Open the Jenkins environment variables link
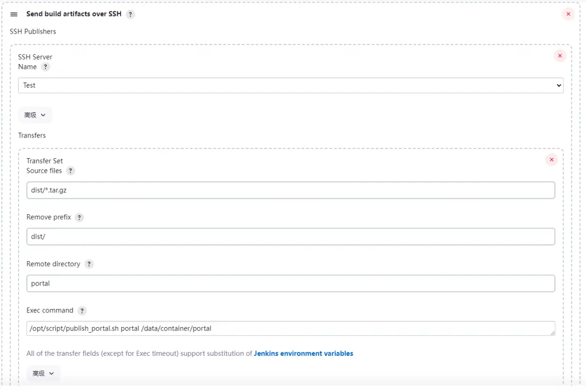Image resolution: width=586 pixels, height=392 pixels. coord(303,353)
